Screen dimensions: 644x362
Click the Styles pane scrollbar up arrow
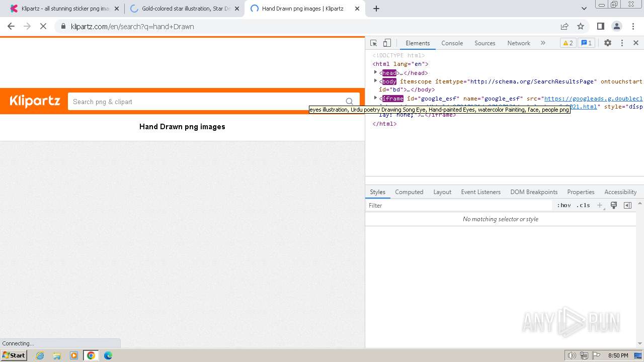(x=640, y=204)
